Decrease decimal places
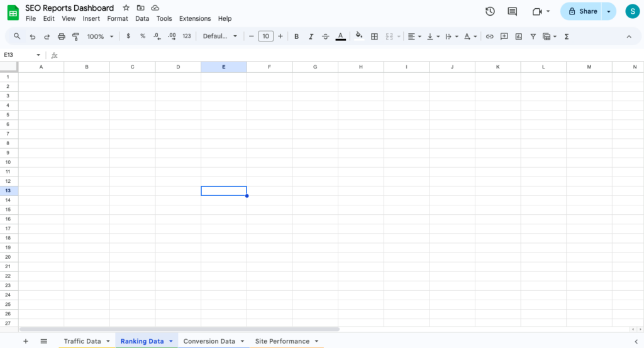This screenshot has height=348, width=644. 157,36
